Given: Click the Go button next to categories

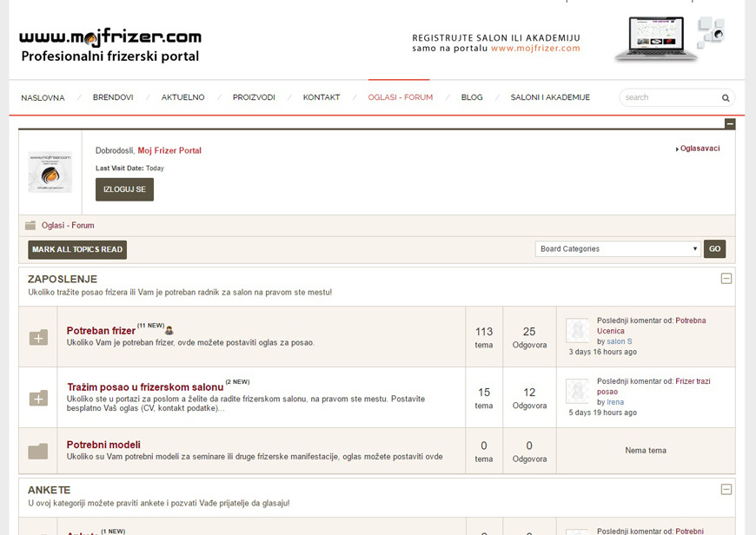Looking at the screenshot, I should click(714, 249).
